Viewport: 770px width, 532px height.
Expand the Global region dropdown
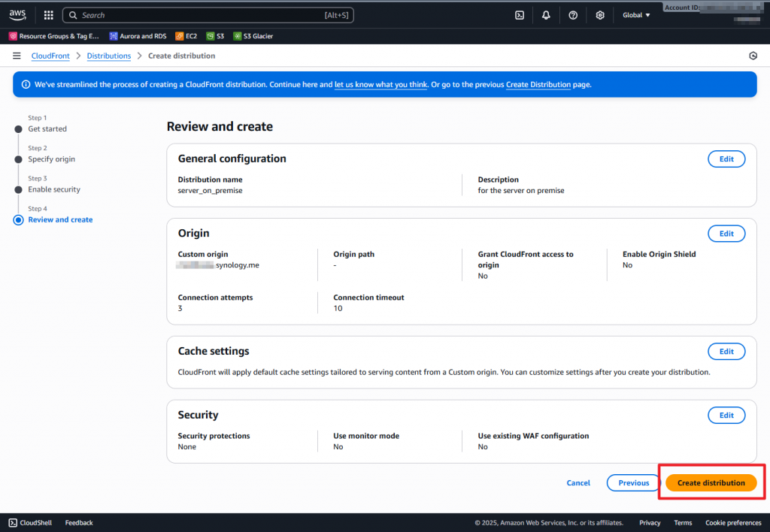(636, 15)
